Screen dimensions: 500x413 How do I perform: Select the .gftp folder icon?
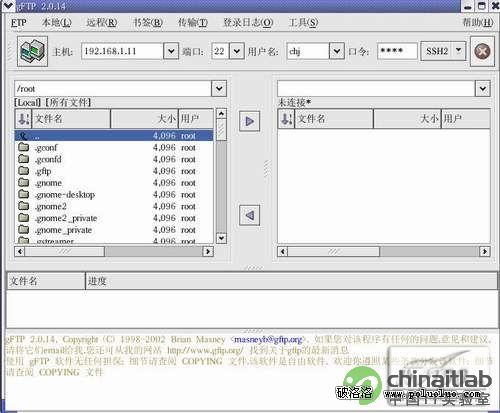click(23, 171)
